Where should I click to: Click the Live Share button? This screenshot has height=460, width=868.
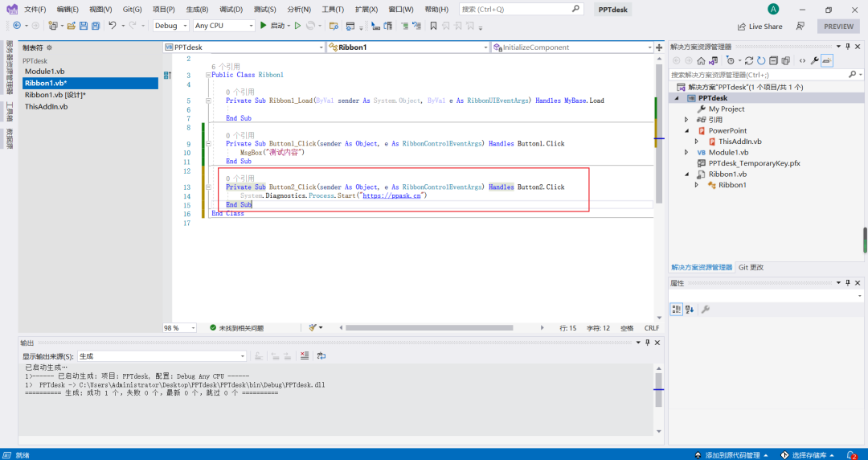(760, 26)
